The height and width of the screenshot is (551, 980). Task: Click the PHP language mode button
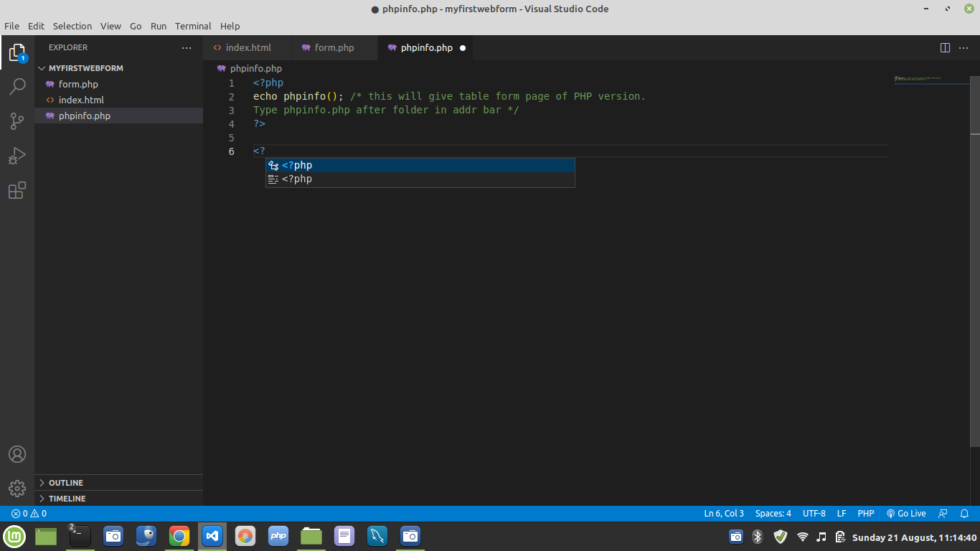[865, 514]
